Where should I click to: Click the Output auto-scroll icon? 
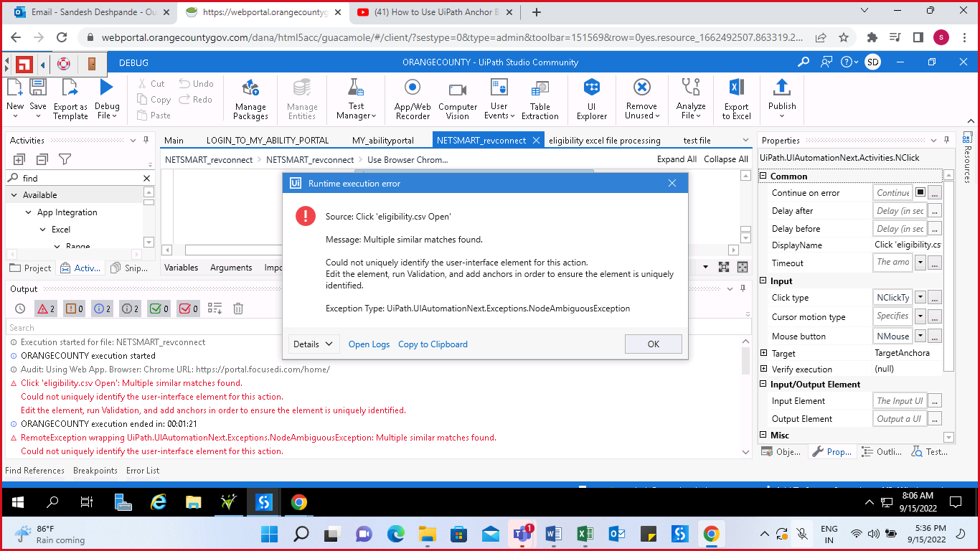tap(215, 309)
